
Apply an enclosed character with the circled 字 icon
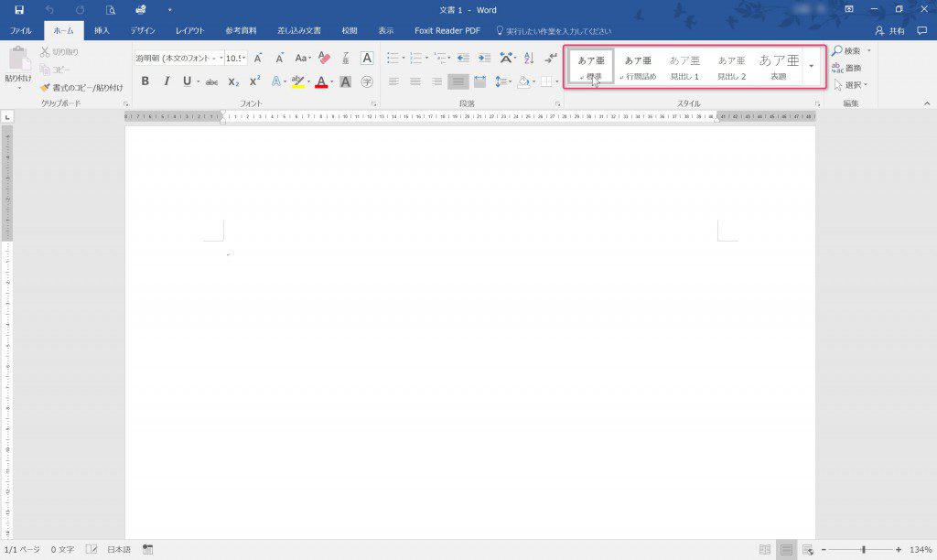pos(367,81)
